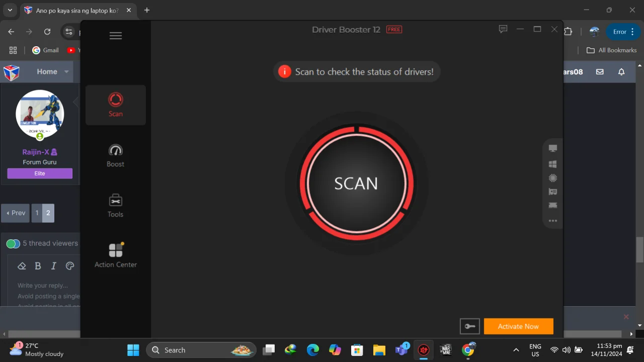Viewport: 644px width, 362px height.
Task: Toggle italic in reply editor
Action: (x=54, y=266)
